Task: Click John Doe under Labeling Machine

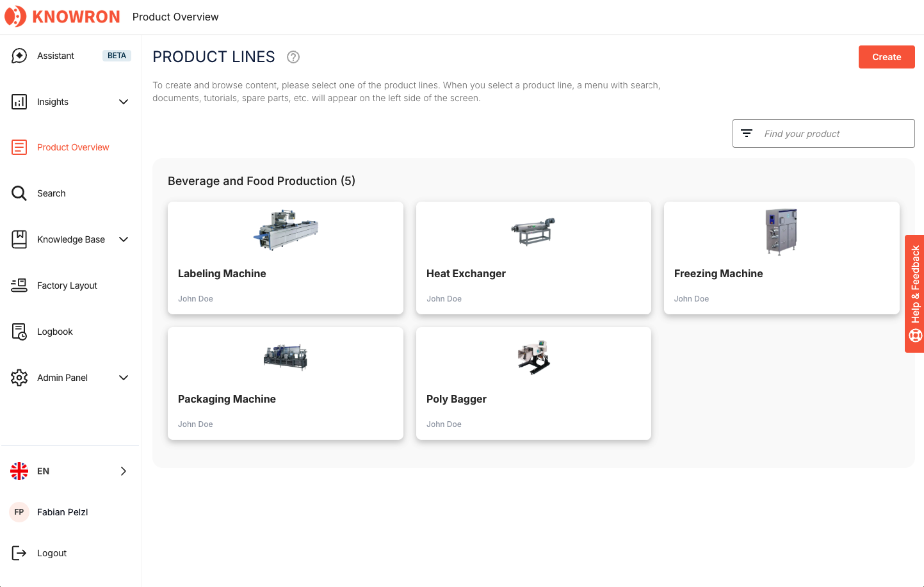Action: [x=195, y=299]
